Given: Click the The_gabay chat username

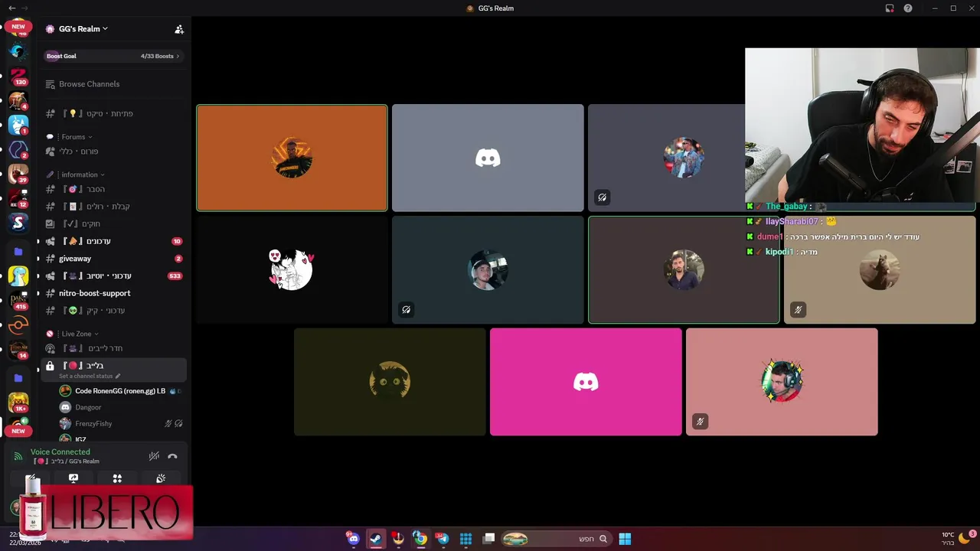Looking at the screenshot, I should [x=786, y=207].
